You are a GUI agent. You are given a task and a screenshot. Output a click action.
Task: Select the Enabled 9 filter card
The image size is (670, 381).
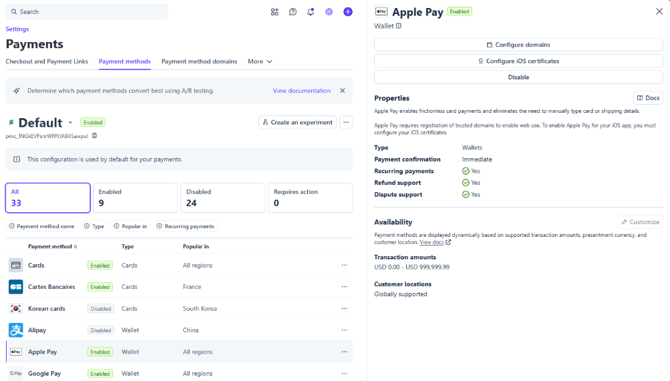[135, 198]
